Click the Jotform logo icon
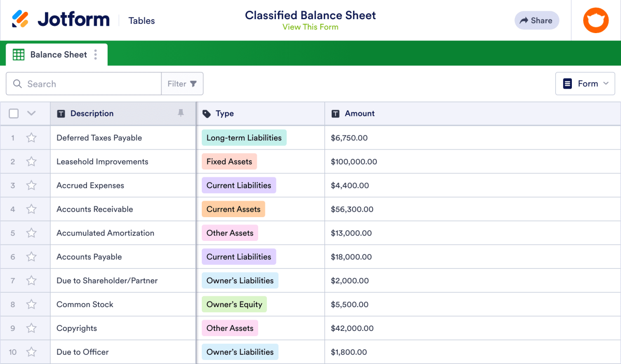Screen dimensions: 621x364 coord(21,19)
